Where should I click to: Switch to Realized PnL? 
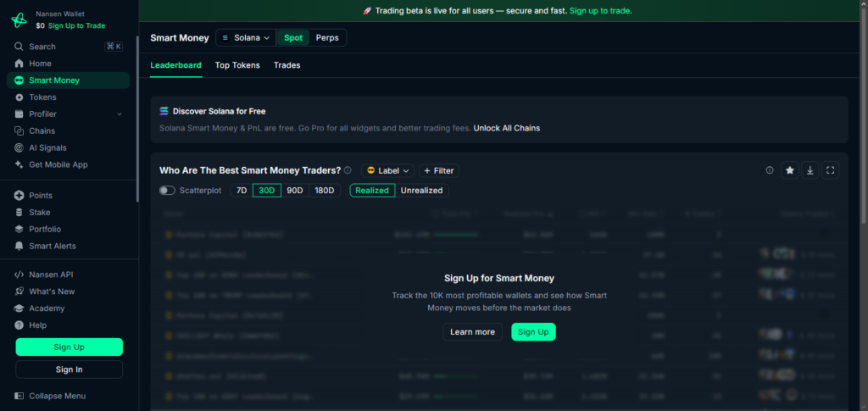click(x=372, y=191)
